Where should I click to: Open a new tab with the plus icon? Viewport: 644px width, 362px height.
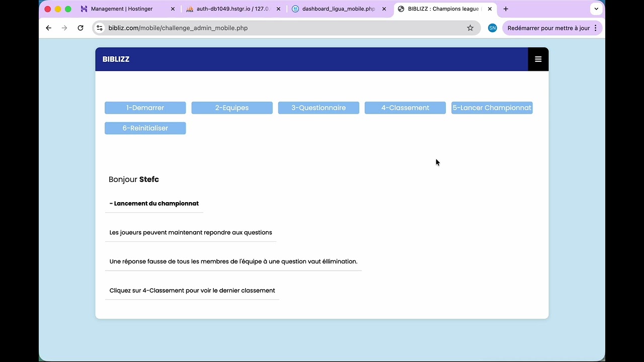pyautogui.click(x=506, y=9)
